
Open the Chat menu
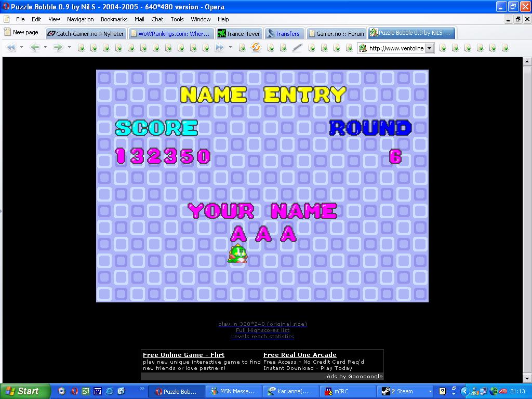click(157, 19)
